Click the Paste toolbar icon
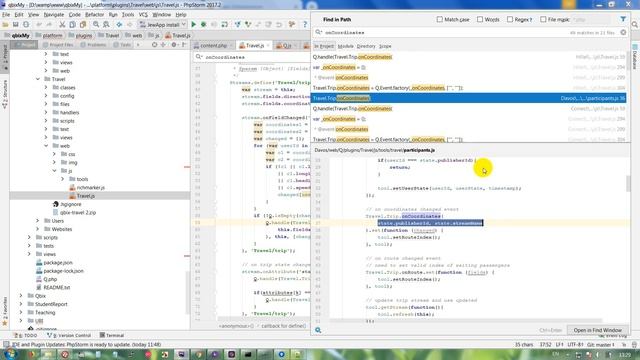 [x=83, y=25]
